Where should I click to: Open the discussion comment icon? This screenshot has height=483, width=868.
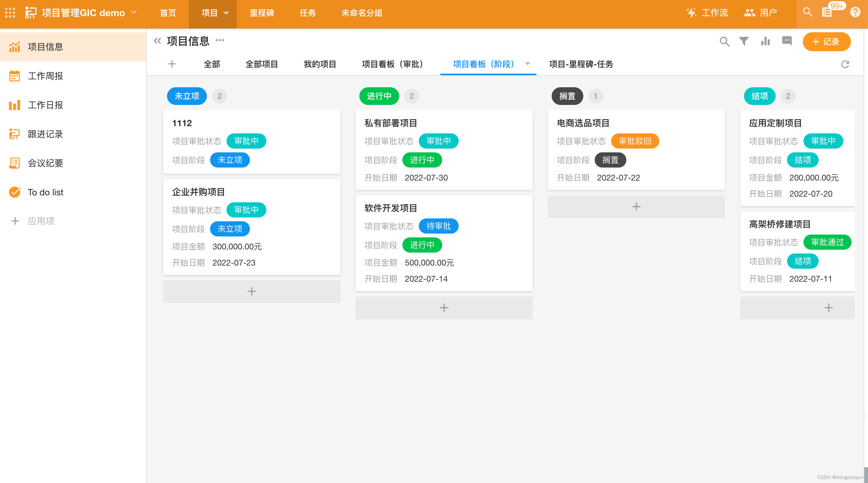[x=787, y=41]
